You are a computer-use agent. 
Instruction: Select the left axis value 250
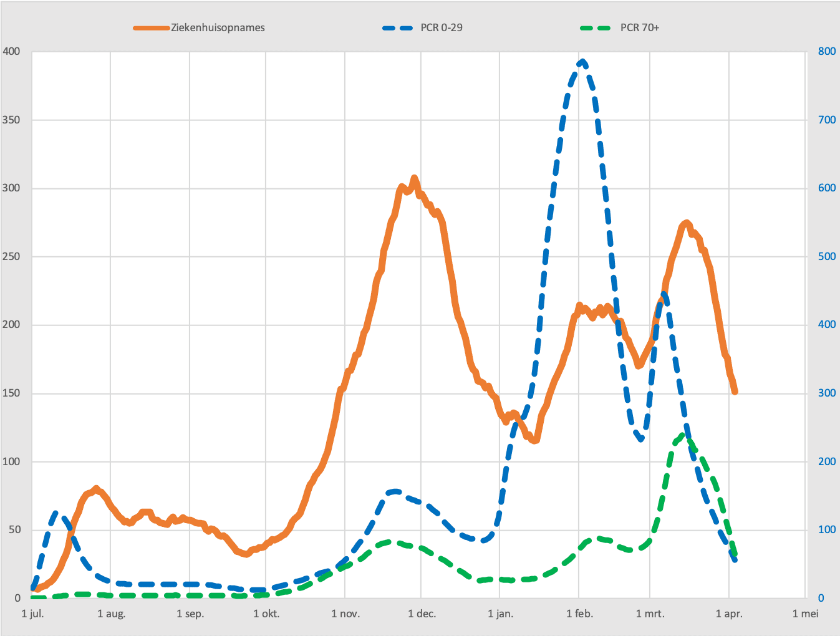coord(11,256)
